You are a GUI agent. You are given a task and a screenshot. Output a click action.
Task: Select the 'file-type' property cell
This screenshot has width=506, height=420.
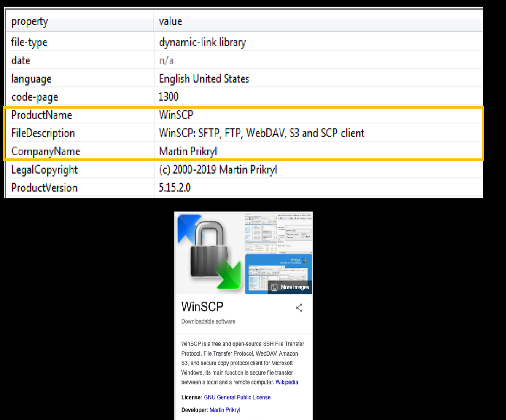coord(79,43)
